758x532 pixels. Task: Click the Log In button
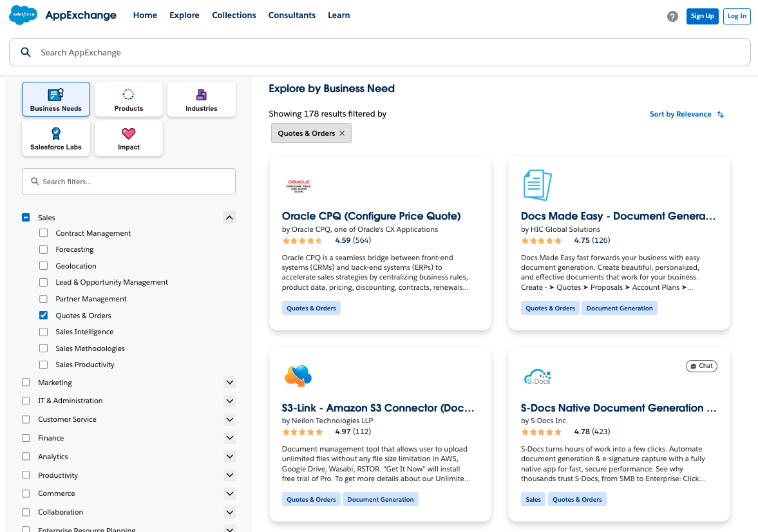[737, 16]
